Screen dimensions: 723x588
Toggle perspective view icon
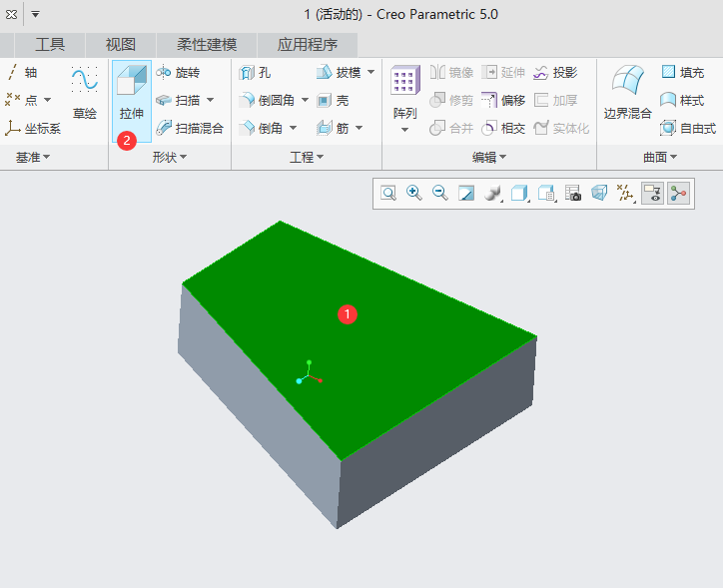coord(599,193)
